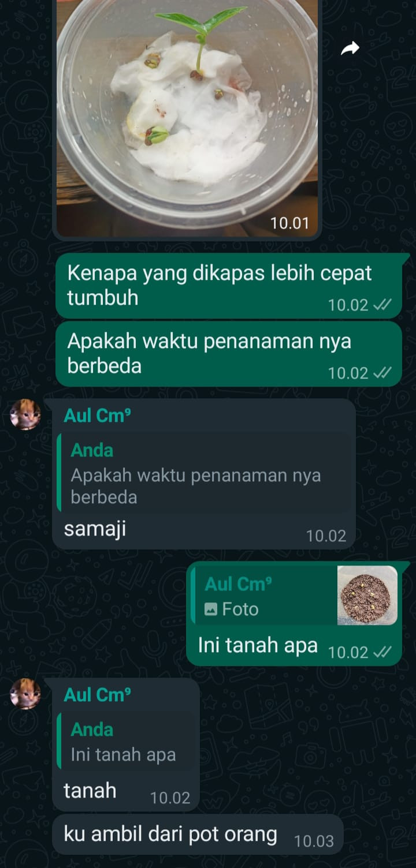Select sent message Apakah waktu penanaman nya berbeda
Screen dimensions: 416x868
point(229,354)
